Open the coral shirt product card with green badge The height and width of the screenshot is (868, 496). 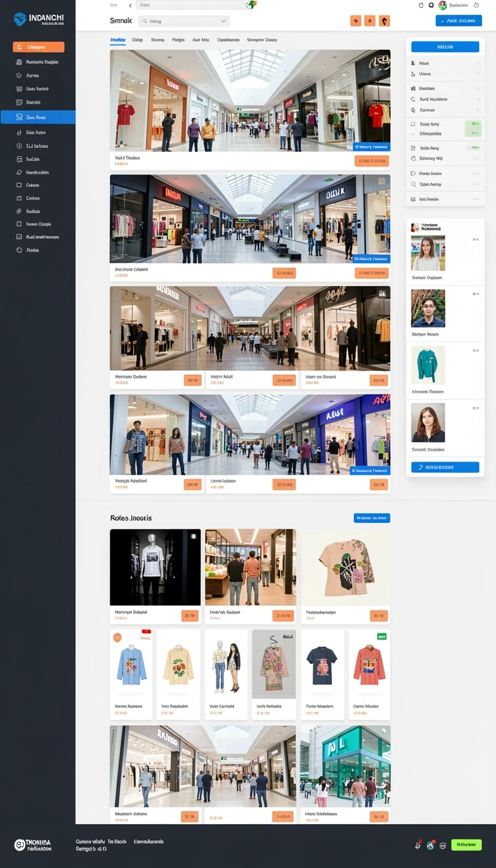[x=369, y=674]
